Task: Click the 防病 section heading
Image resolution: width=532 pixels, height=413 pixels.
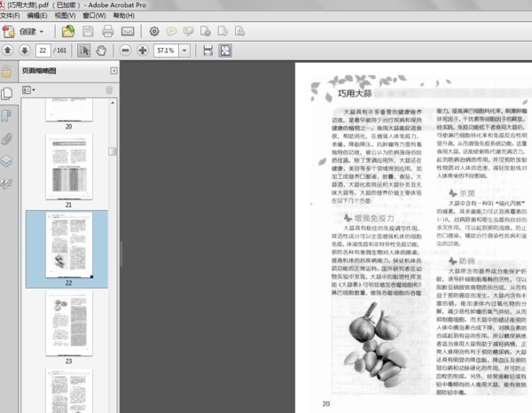Action: coord(467,261)
